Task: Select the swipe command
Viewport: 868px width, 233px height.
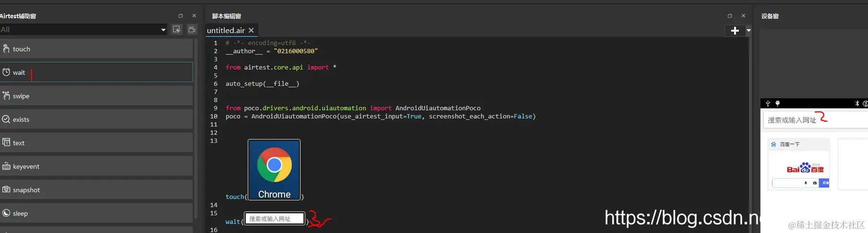Action: coord(96,96)
